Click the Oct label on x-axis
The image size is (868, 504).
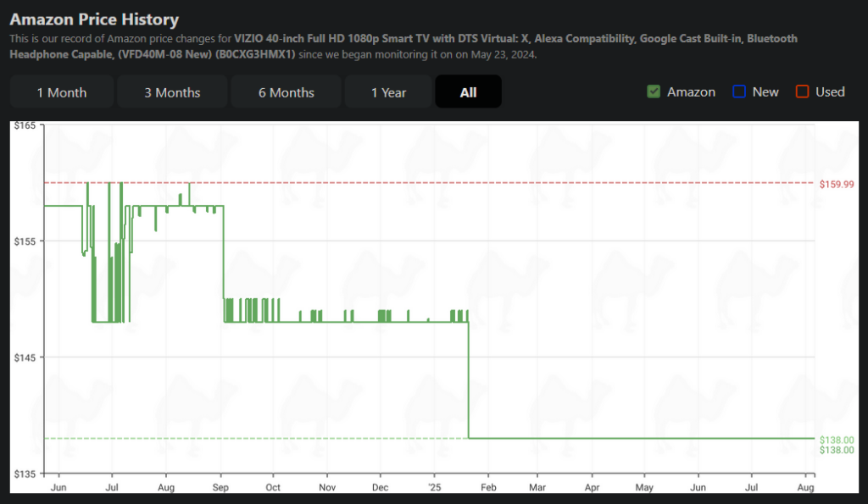coord(273,487)
